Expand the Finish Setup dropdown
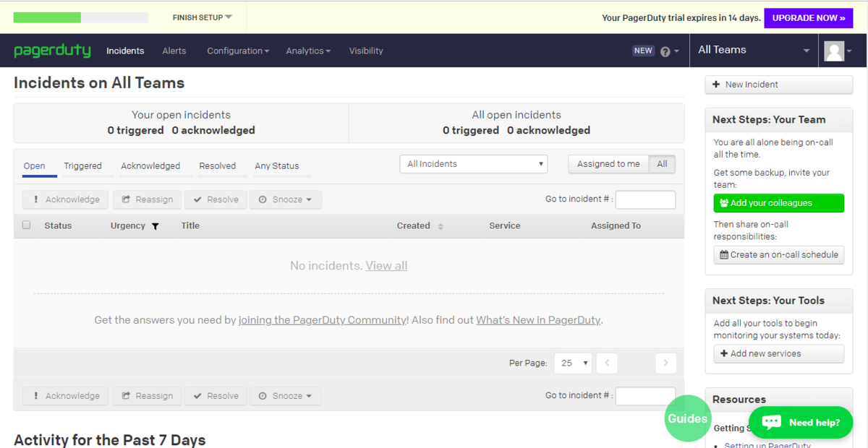Image resolution: width=868 pixels, height=448 pixels. click(x=203, y=17)
